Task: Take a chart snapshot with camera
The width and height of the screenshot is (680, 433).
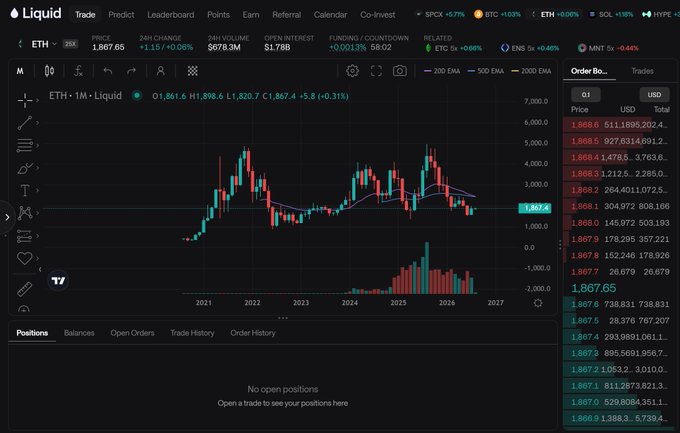Action: pyautogui.click(x=399, y=71)
